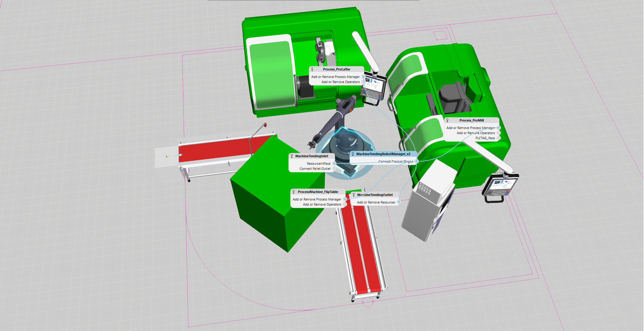Click FlipTable's Add or Remove Operators port circle
This screenshot has height=331, width=644.
pyautogui.click(x=344, y=205)
